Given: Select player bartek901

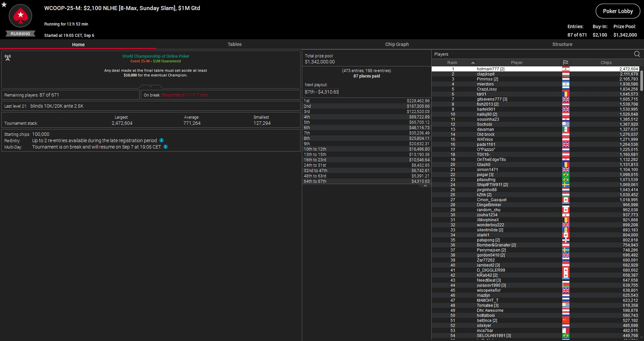Looking at the screenshot, I should 535,109.
